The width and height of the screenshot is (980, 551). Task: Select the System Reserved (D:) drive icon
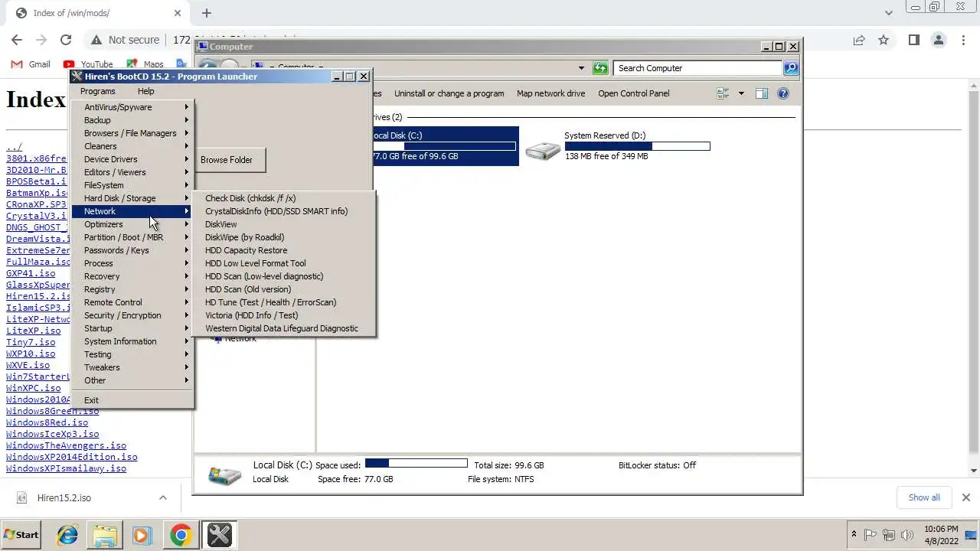click(543, 150)
